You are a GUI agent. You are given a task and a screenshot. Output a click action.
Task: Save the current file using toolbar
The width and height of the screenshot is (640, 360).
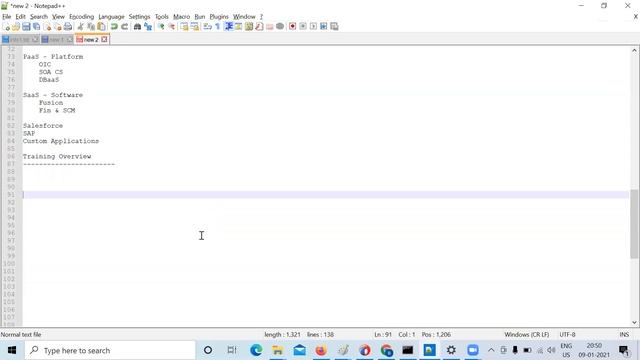(x=26, y=27)
